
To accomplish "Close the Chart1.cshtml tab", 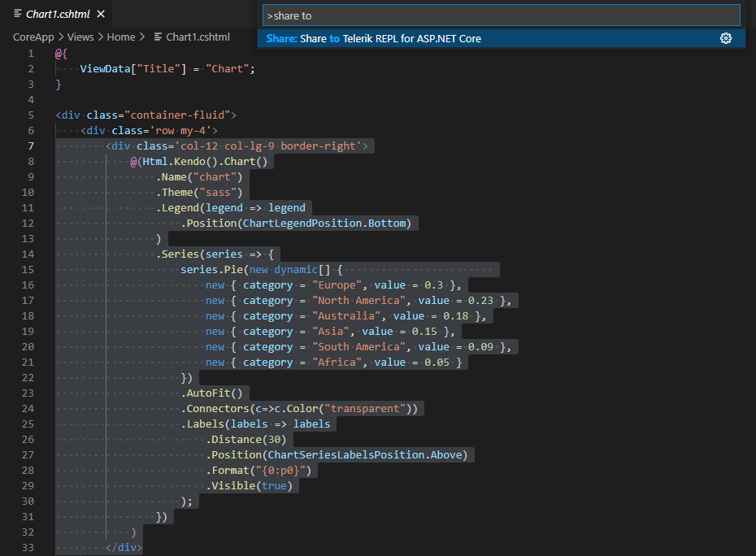I will (101, 13).
